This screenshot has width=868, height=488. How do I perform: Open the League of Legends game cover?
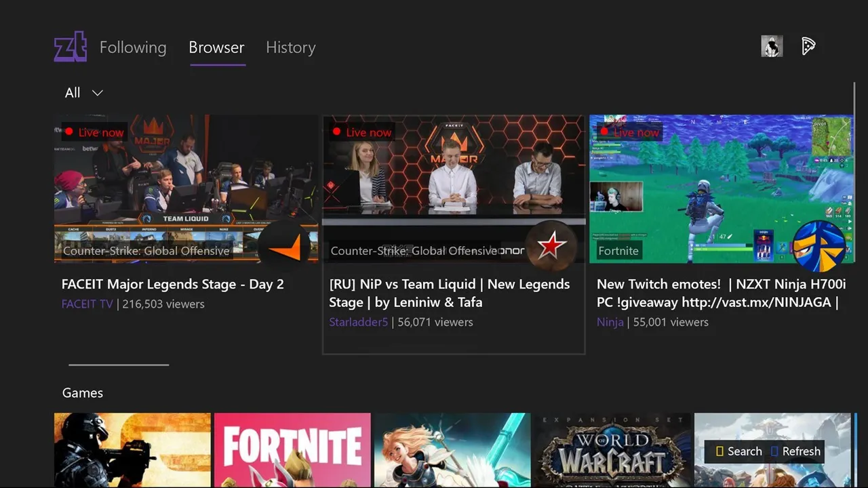(452, 451)
